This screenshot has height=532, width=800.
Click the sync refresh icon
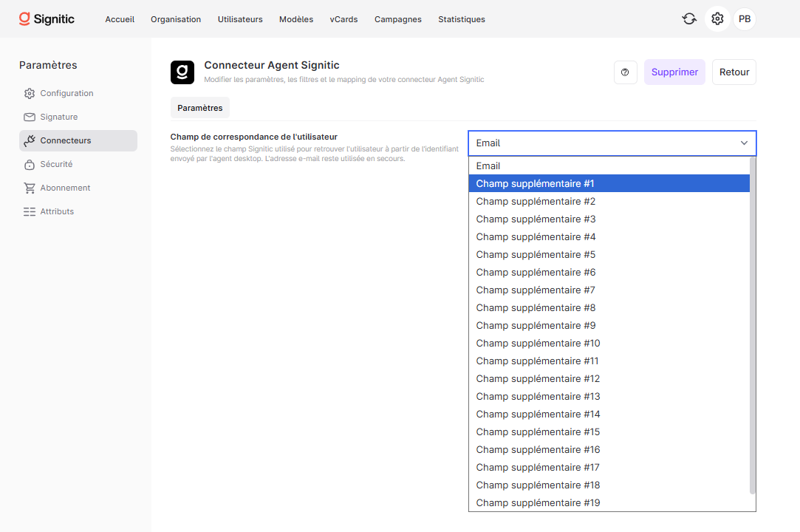(x=689, y=19)
